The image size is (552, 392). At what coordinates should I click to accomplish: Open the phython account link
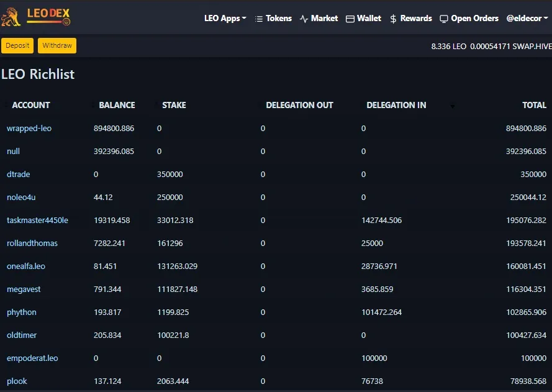(22, 312)
